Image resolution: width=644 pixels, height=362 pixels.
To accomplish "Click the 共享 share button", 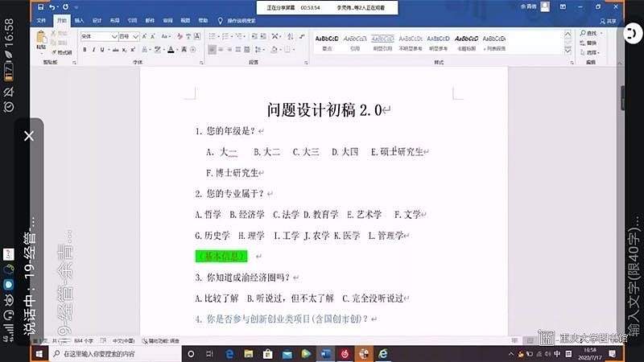I will coord(608,21).
